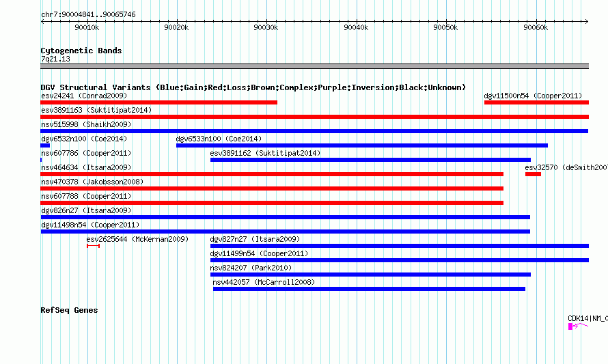Click the 90010k ruler position label
Screen dimensions: 608x364
87,27
